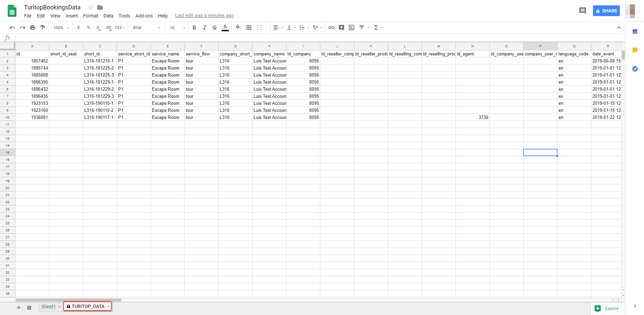Toggle italic formatting

coord(204,28)
